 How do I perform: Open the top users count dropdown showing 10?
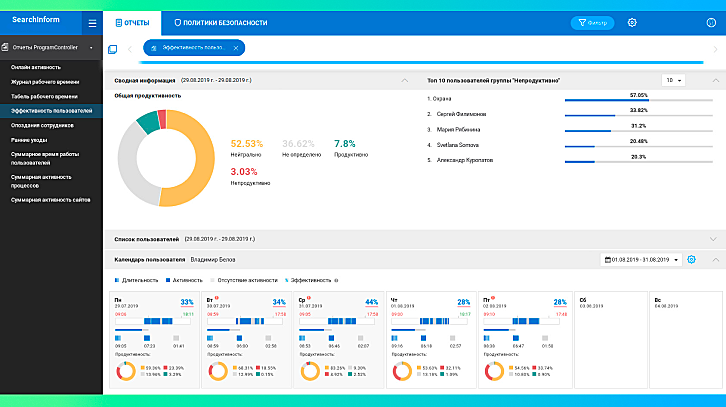(x=673, y=80)
